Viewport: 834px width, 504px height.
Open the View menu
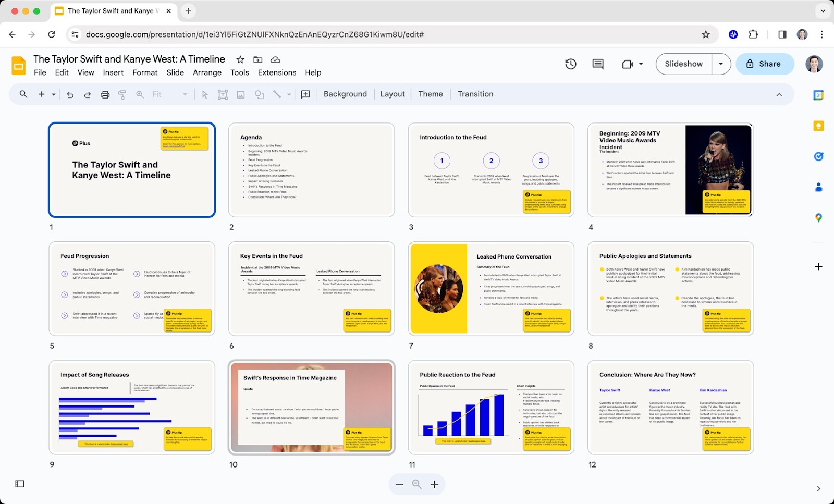86,72
